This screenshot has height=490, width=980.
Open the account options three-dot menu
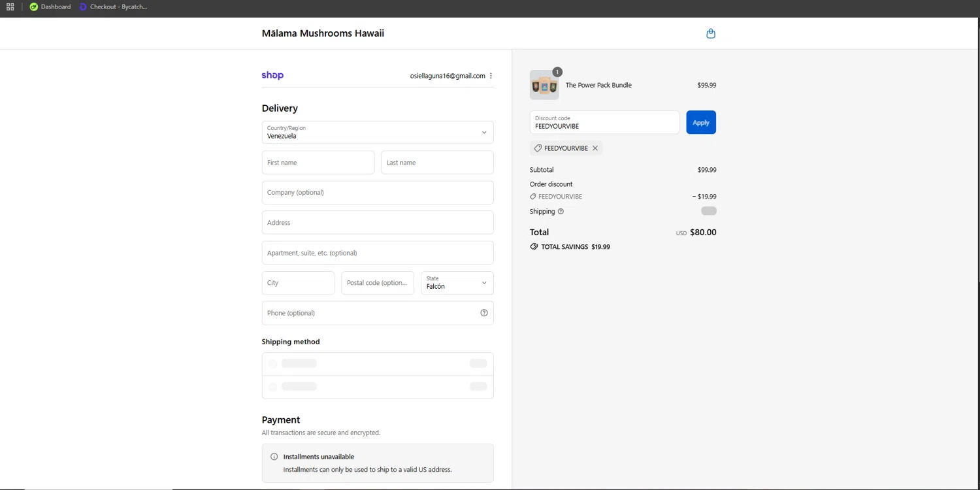(491, 76)
